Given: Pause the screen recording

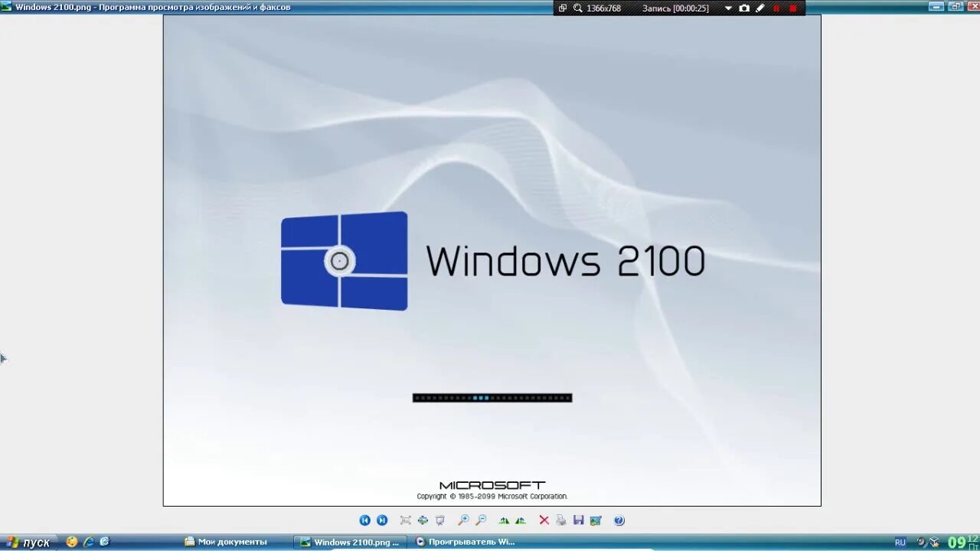Looking at the screenshot, I should coord(776,8).
